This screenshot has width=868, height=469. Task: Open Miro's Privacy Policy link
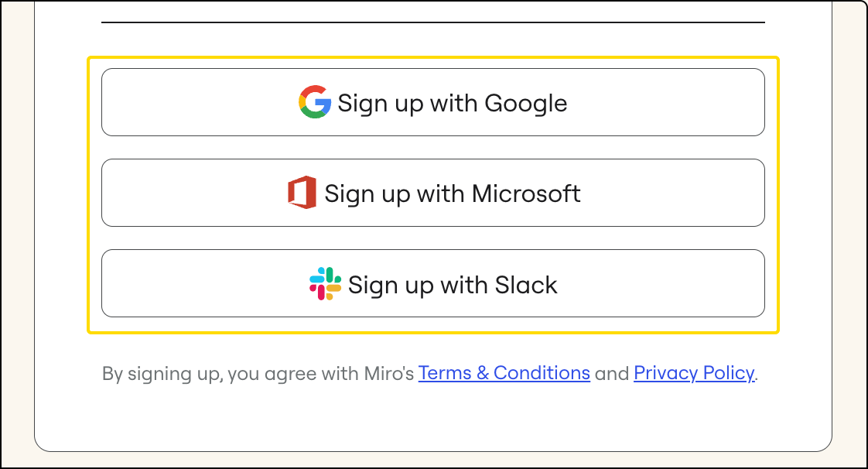[693, 373]
